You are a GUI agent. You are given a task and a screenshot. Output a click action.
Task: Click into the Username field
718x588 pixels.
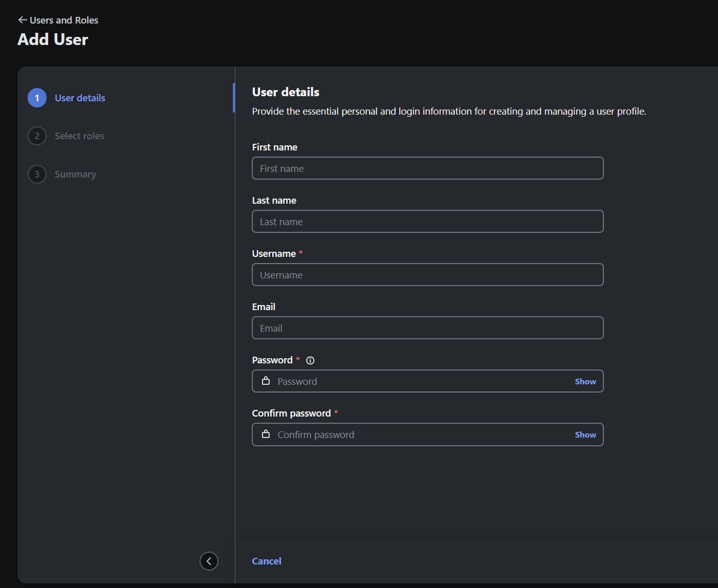(x=428, y=275)
